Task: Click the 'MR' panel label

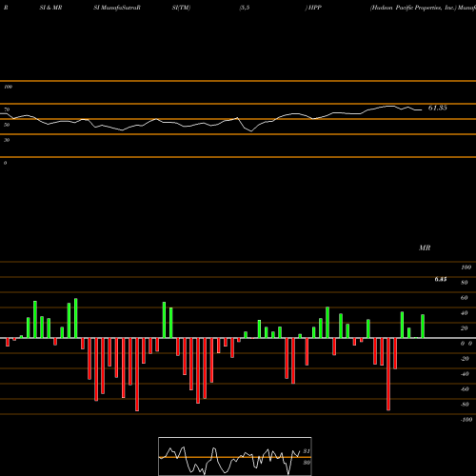Action: click(x=425, y=248)
